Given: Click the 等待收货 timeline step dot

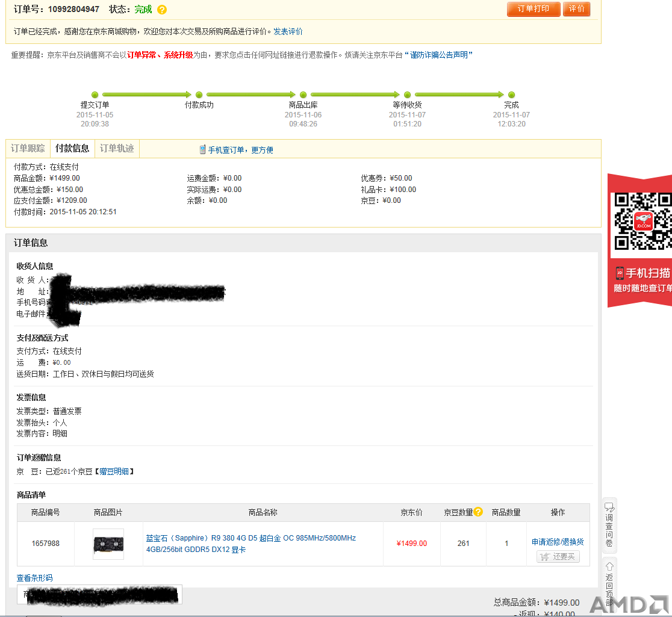Looking at the screenshot, I should [407, 95].
